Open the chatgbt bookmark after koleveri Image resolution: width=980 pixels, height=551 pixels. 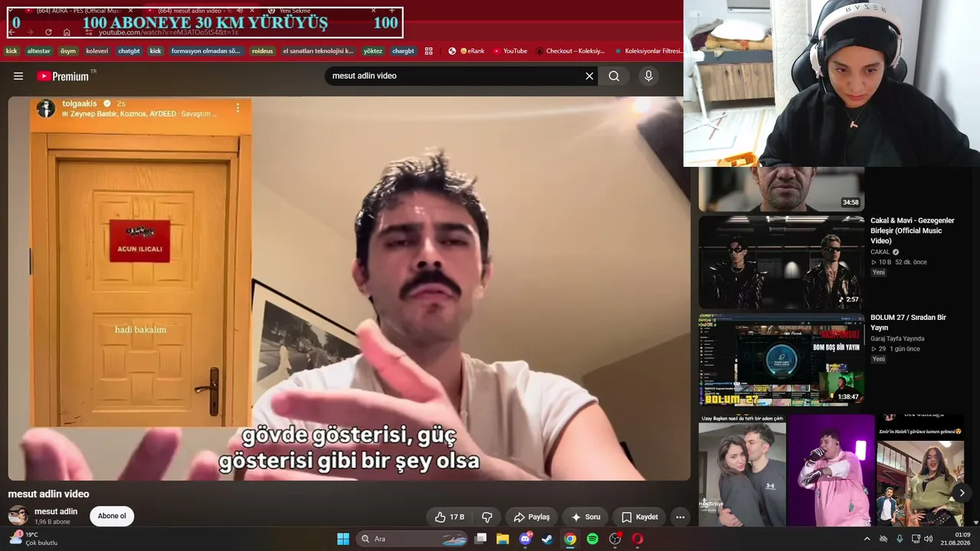[x=129, y=51]
